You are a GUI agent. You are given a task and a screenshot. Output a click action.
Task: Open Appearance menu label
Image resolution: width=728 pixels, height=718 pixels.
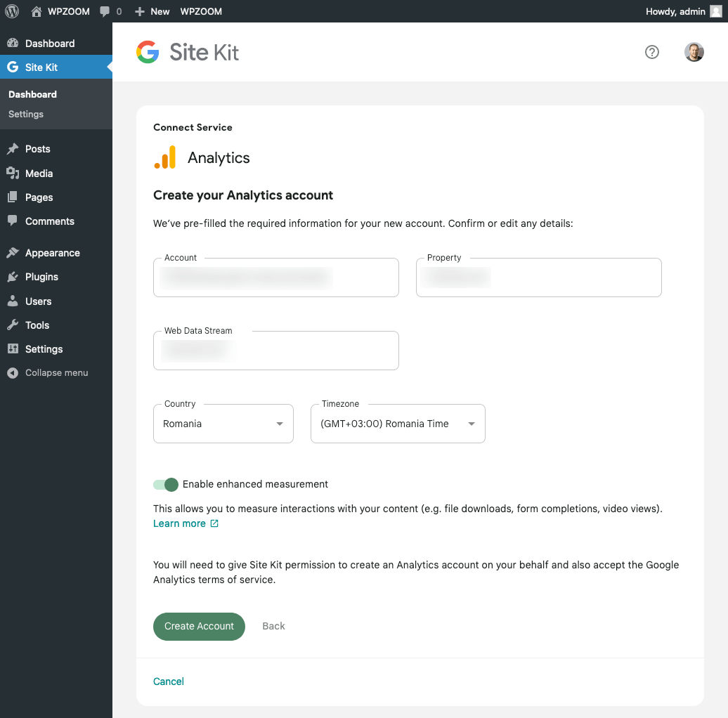click(x=53, y=253)
